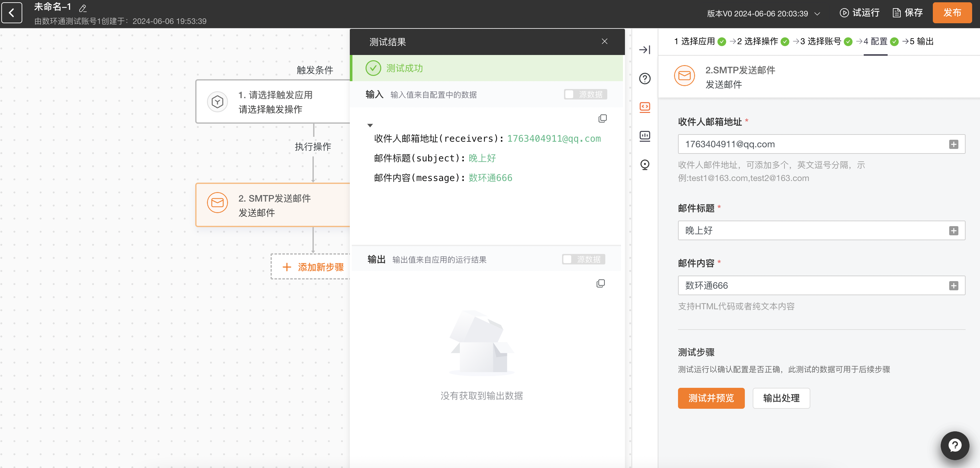
Task: Go to step 1 选择应用
Action: (700, 42)
